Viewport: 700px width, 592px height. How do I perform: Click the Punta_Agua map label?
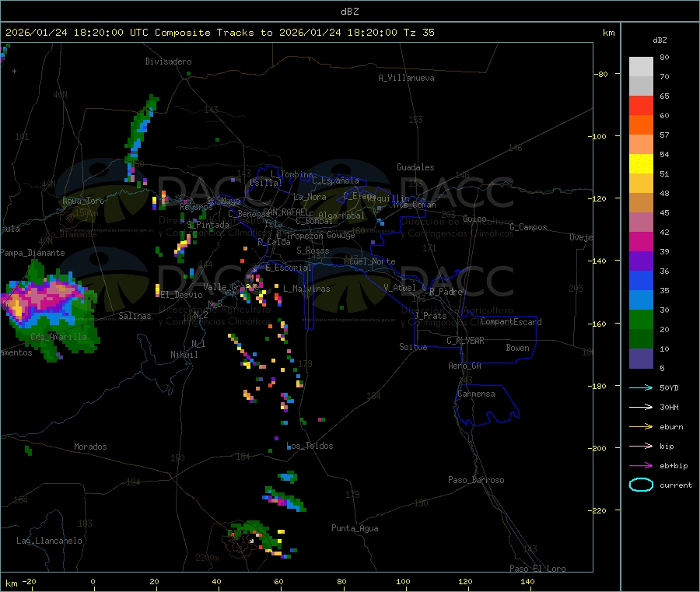[355, 528]
